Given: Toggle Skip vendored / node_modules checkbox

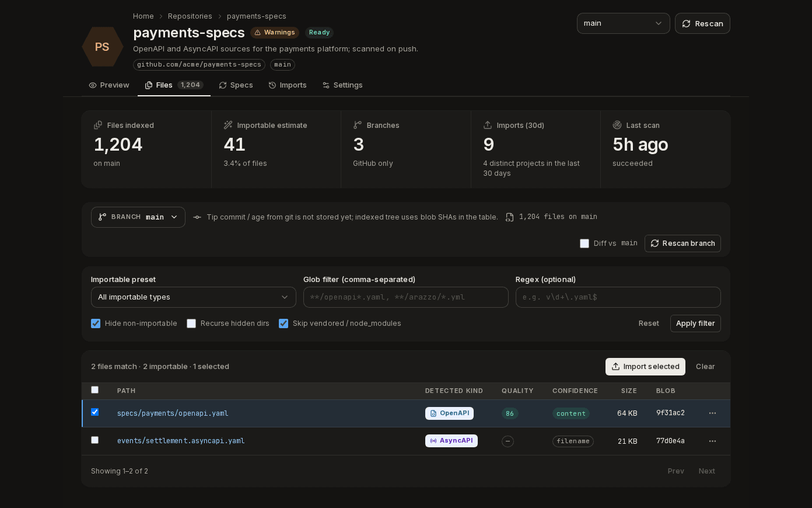Looking at the screenshot, I should click(283, 323).
